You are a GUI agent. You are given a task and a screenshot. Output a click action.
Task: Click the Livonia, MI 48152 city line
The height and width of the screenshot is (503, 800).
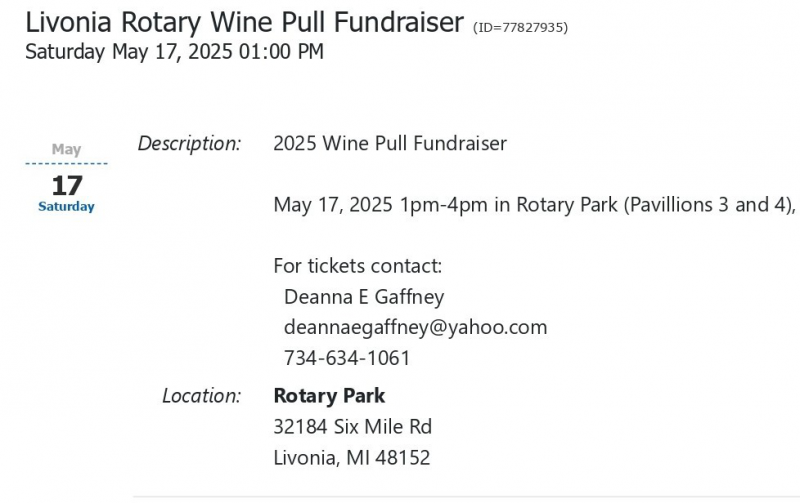(352, 458)
